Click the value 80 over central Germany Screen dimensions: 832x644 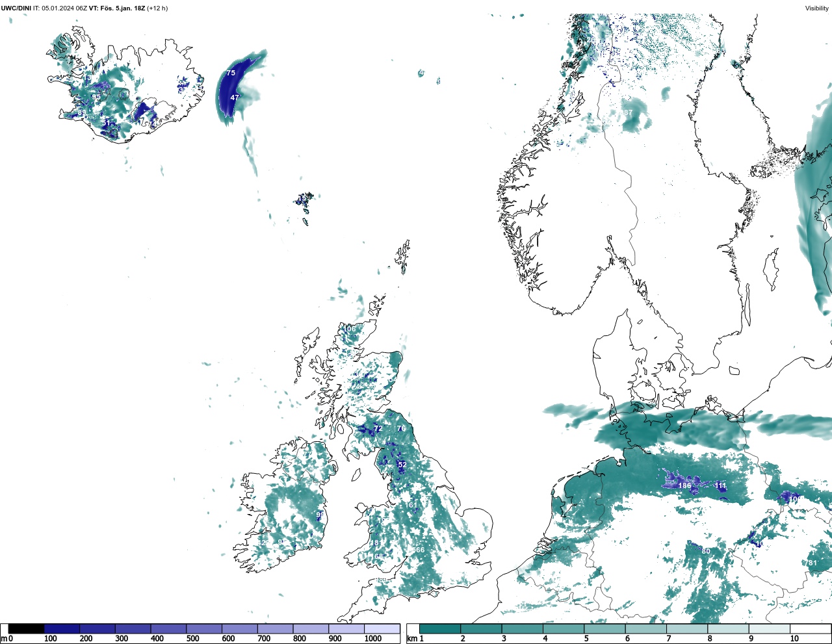[x=706, y=551]
